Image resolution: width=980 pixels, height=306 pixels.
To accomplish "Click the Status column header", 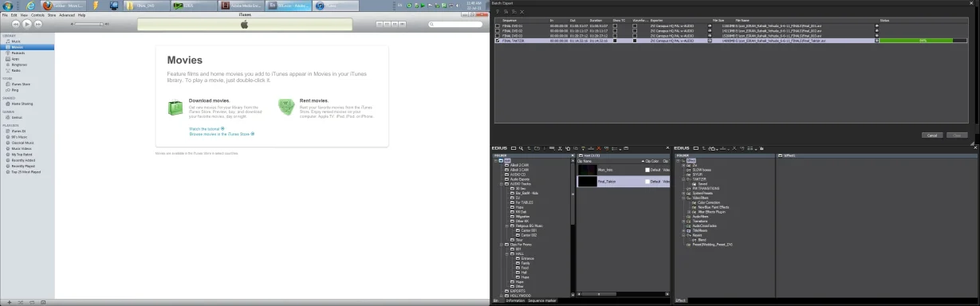I will [884, 20].
